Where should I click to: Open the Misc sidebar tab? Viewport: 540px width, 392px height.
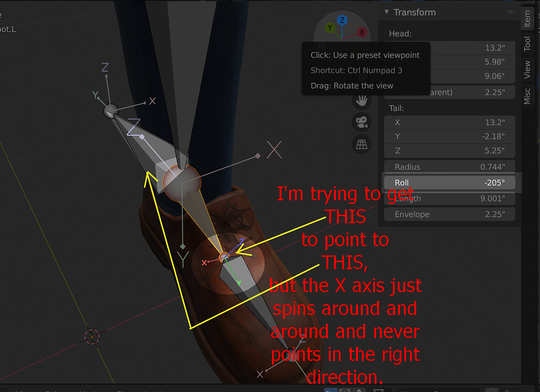point(527,96)
